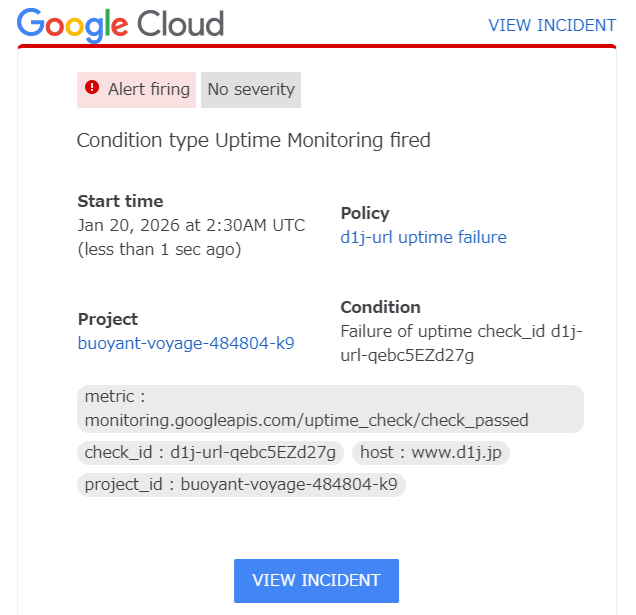This screenshot has width=636, height=615.
Task: Open the d1j-url uptime failure policy link
Action: [423, 237]
